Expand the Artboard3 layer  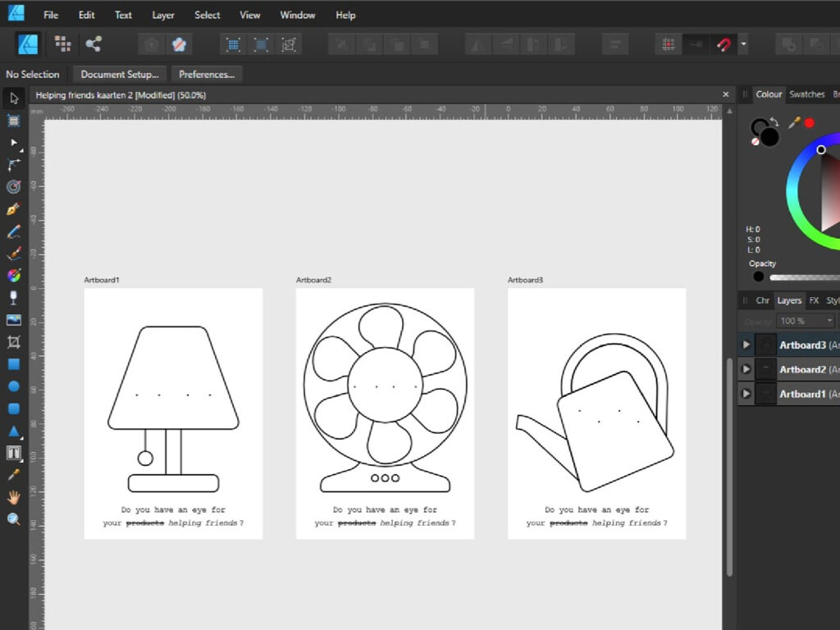(746, 345)
